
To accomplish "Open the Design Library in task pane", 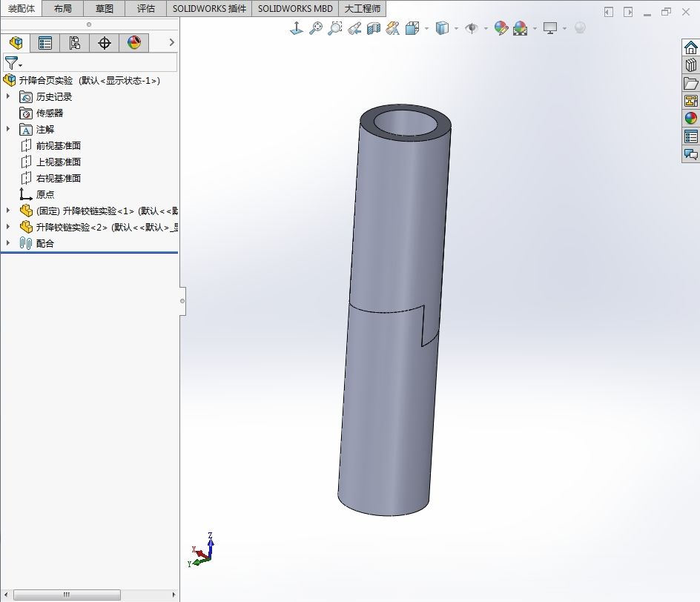I will 690,65.
